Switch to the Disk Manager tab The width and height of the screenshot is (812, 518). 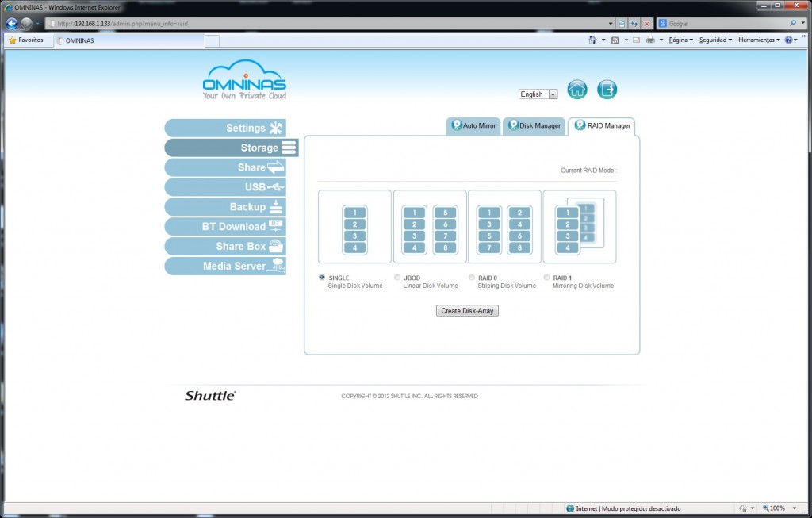click(534, 126)
